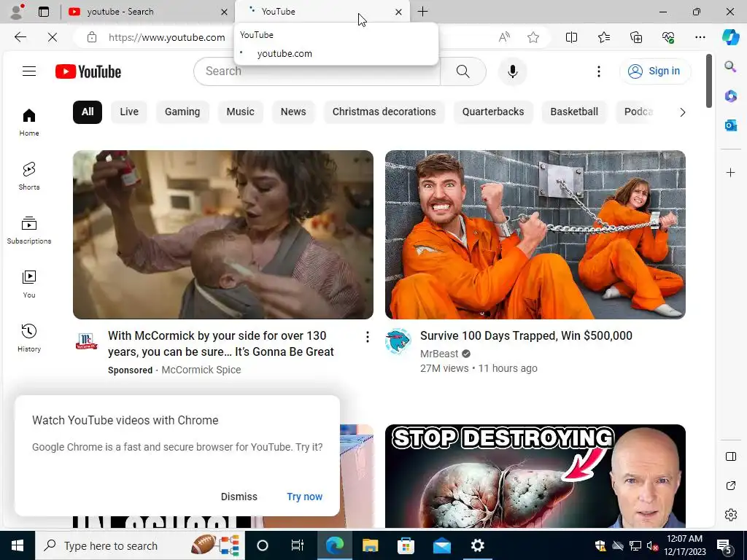The image size is (747, 560).
Task: Open Favorites list in Edge toolbar
Action: tap(603, 37)
